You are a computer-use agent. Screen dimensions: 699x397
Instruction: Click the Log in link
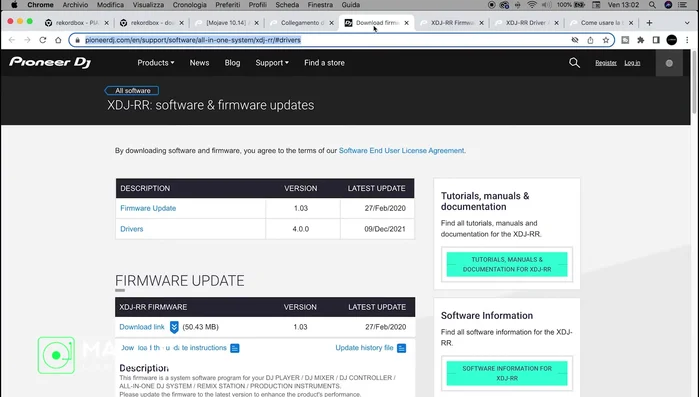pyautogui.click(x=632, y=63)
